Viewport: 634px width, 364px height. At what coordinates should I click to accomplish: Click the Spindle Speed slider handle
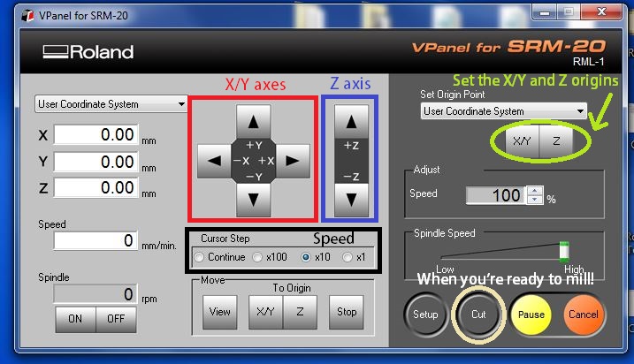click(x=564, y=251)
